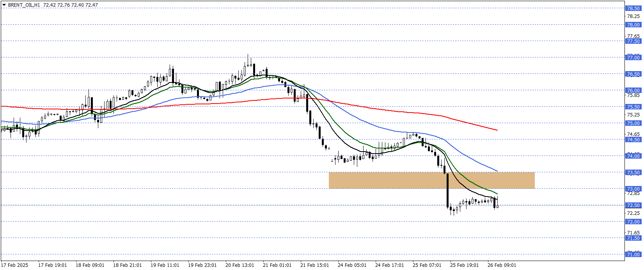Click the 75.25 price scale value
Image resolution: width=644 pixels, height=270 pixels.
click(633, 115)
